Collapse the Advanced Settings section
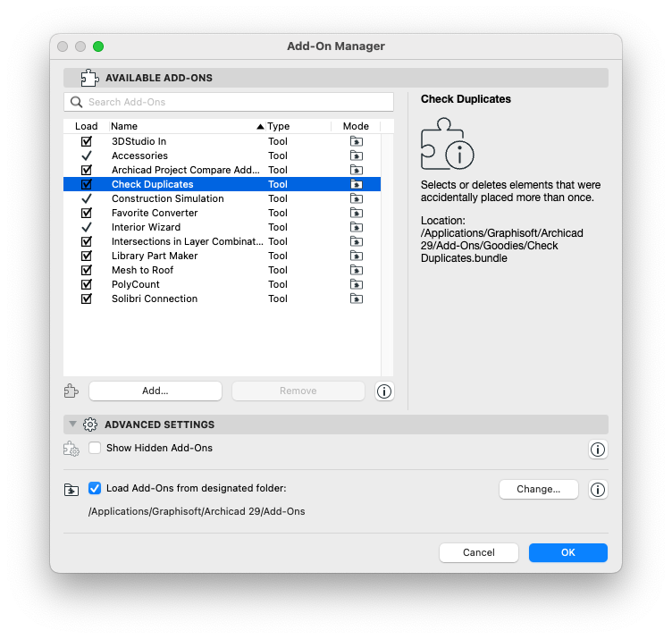Image resolution: width=672 pixels, height=639 pixels. (73, 425)
